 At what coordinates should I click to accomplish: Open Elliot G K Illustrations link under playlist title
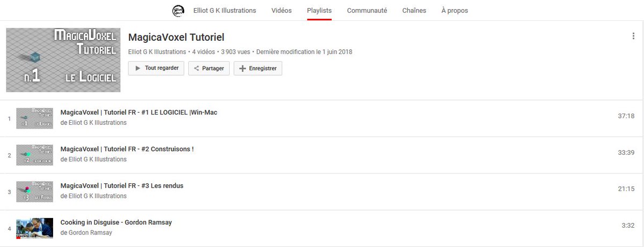[157, 52]
